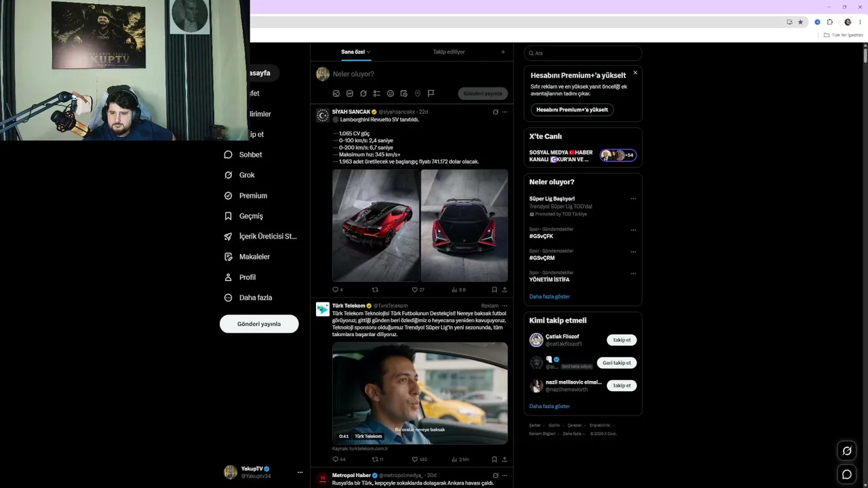The width and height of the screenshot is (868, 488).
Task: Repost the SİYAH SANCAK Lamborghini post
Action: (375, 289)
